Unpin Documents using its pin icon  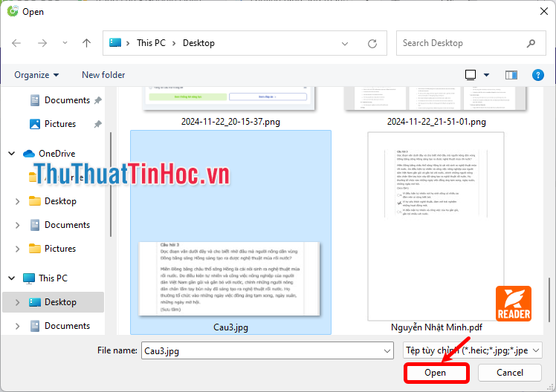point(98,100)
